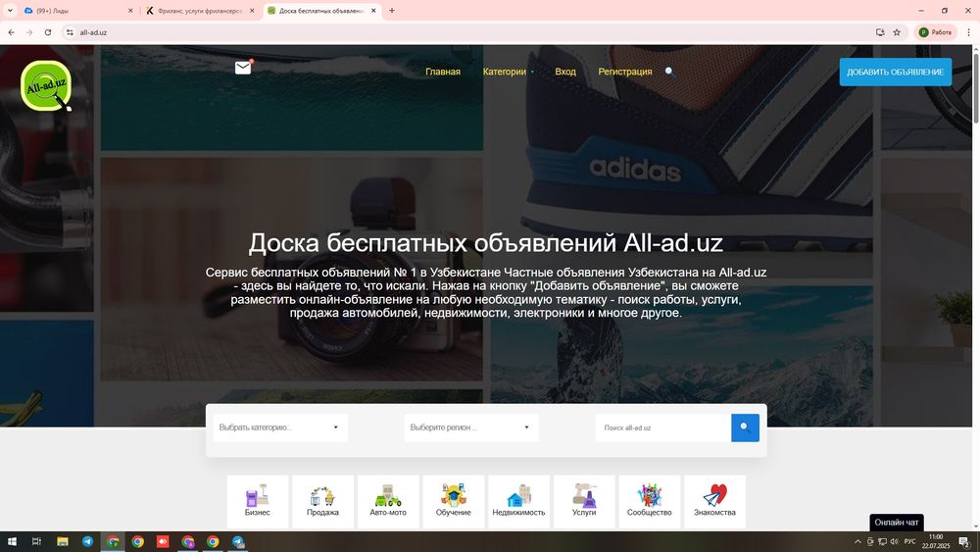Open the tab search dropdown arrow
The image size is (980, 552).
pyautogui.click(x=10, y=11)
